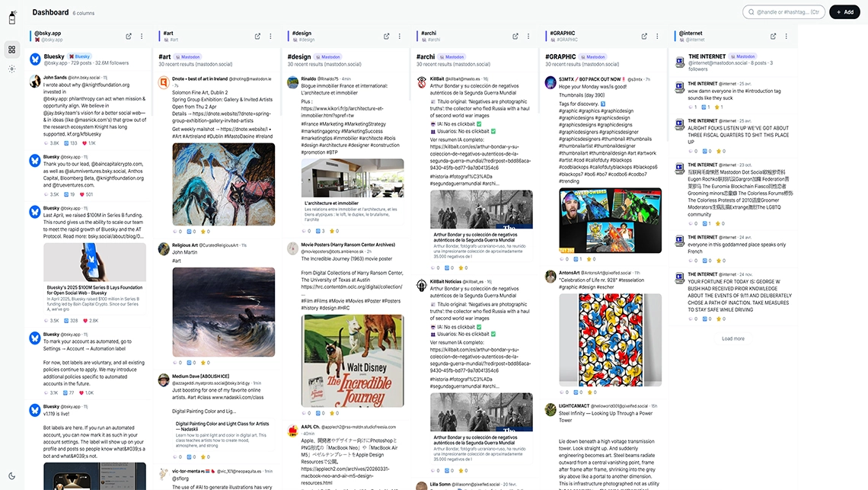Like John Sands' post with 1.1K hearts
The width and height of the screenshot is (868, 490).
pos(88,143)
